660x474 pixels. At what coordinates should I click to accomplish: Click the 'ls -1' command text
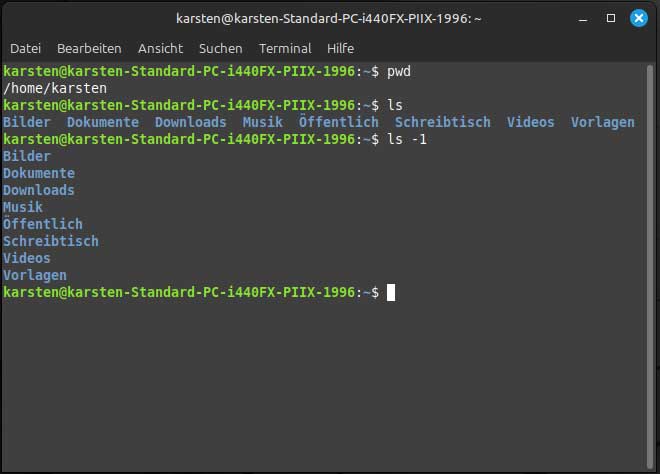pos(407,139)
